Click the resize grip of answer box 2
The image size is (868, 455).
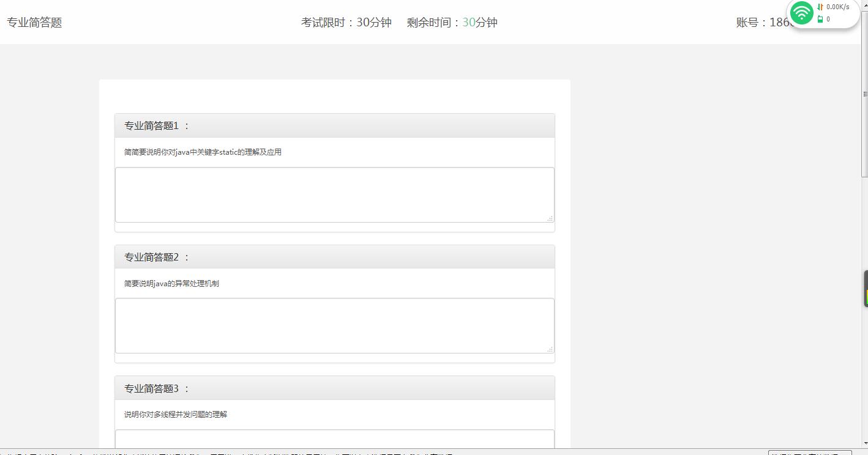(x=550, y=349)
